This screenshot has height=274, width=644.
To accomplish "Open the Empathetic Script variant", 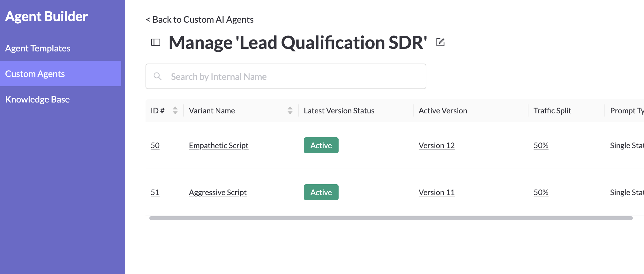I will pyautogui.click(x=219, y=146).
